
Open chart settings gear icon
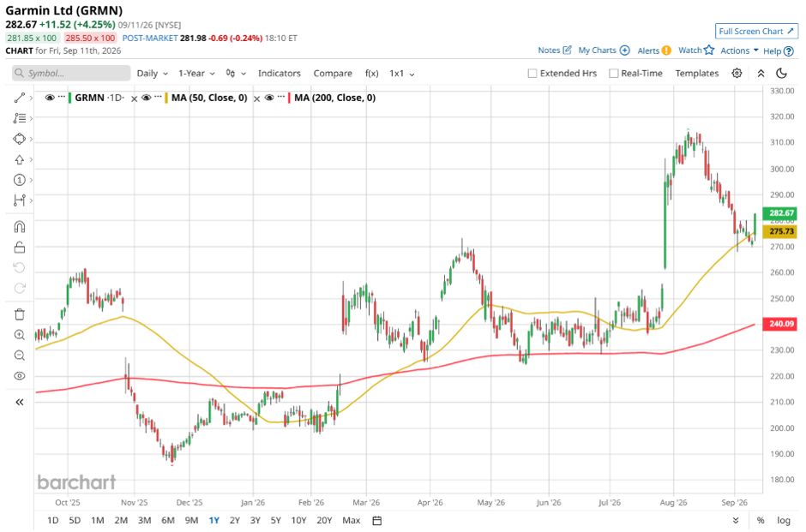click(737, 73)
